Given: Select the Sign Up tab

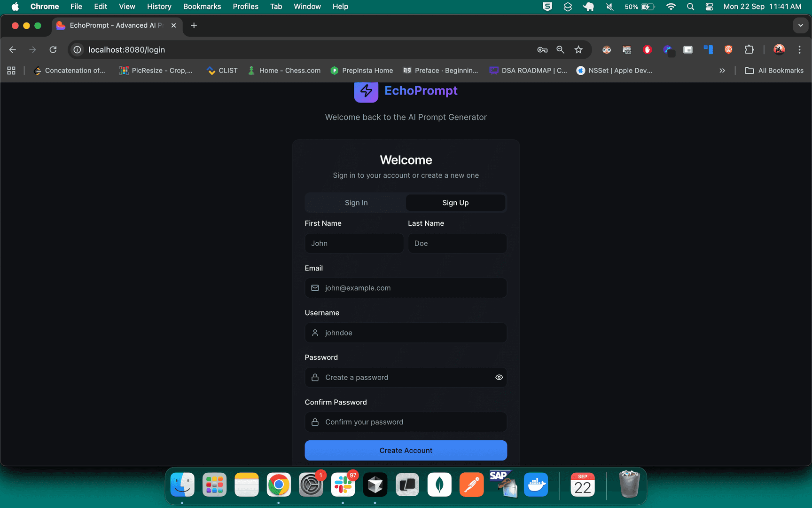Looking at the screenshot, I should (x=455, y=203).
